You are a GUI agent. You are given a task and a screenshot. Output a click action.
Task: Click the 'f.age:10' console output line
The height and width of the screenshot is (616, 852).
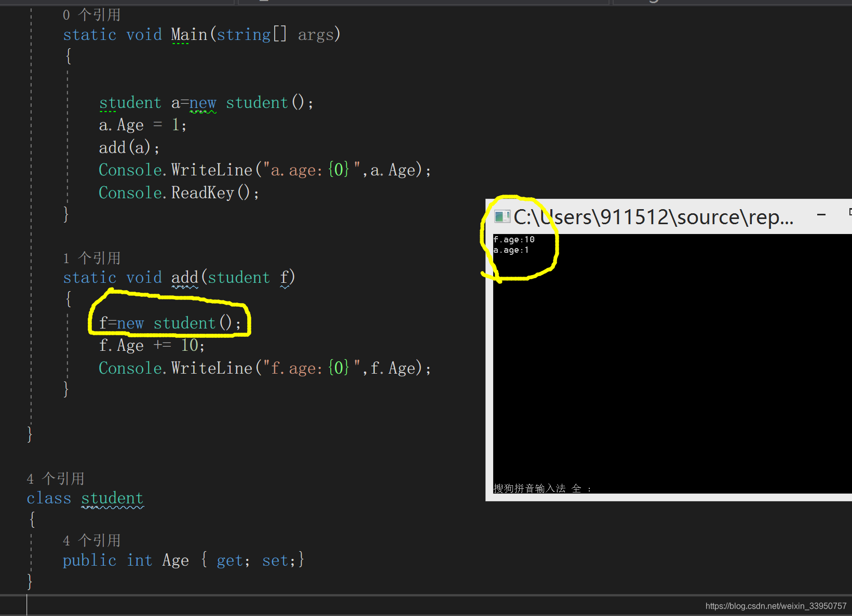pyautogui.click(x=513, y=239)
